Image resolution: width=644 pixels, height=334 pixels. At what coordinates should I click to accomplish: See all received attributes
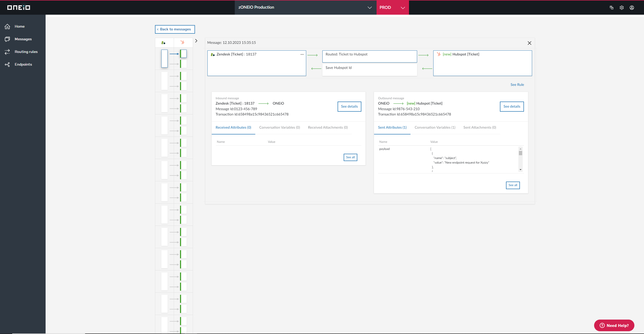pyautogui.click(x=350, y=157)
